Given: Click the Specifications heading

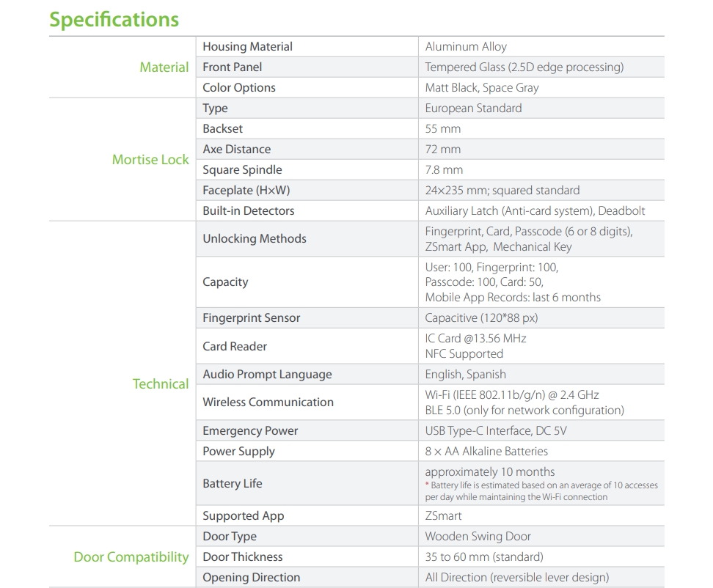Looking at the screenshot, I should (114, 20).
